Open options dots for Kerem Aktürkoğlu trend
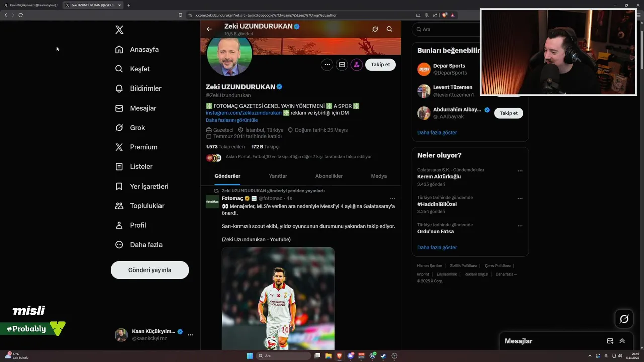 coord(520,171)
